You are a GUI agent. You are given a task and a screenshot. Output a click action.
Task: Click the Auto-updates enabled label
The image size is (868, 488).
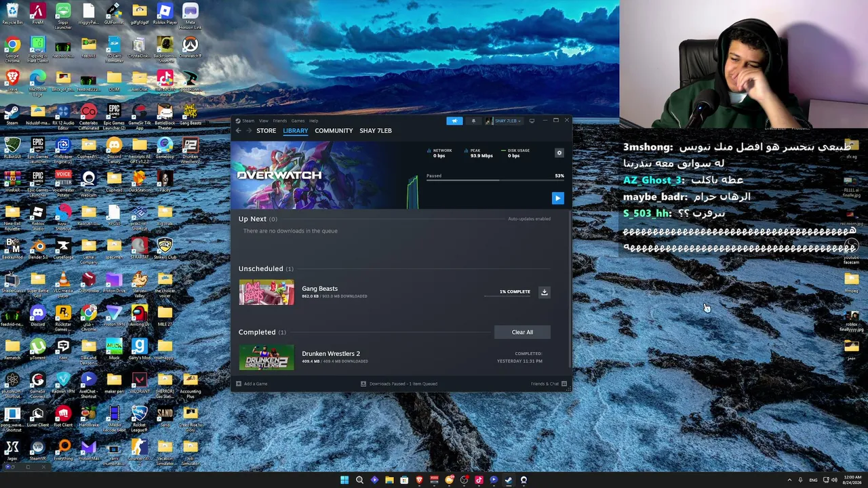(529, 219)
